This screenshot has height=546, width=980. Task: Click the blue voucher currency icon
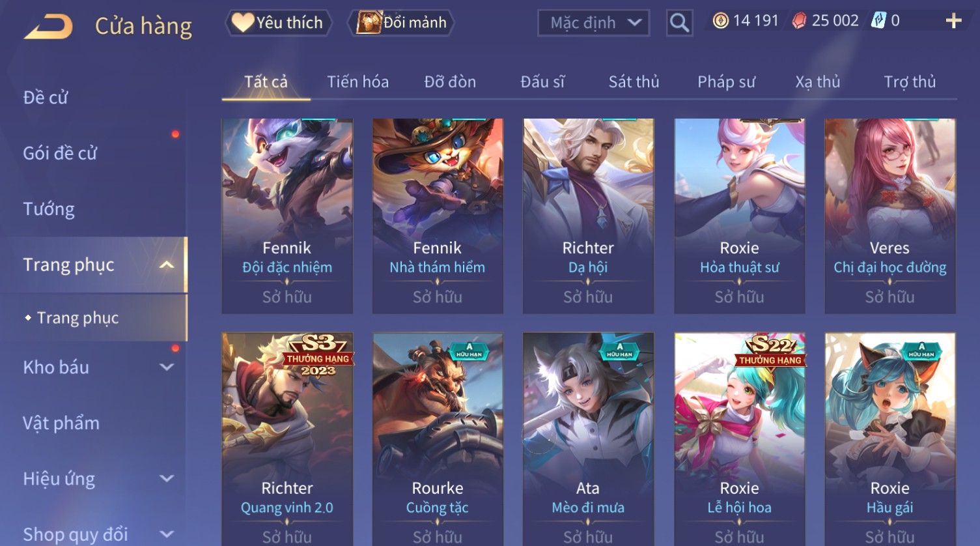[878, 21]
